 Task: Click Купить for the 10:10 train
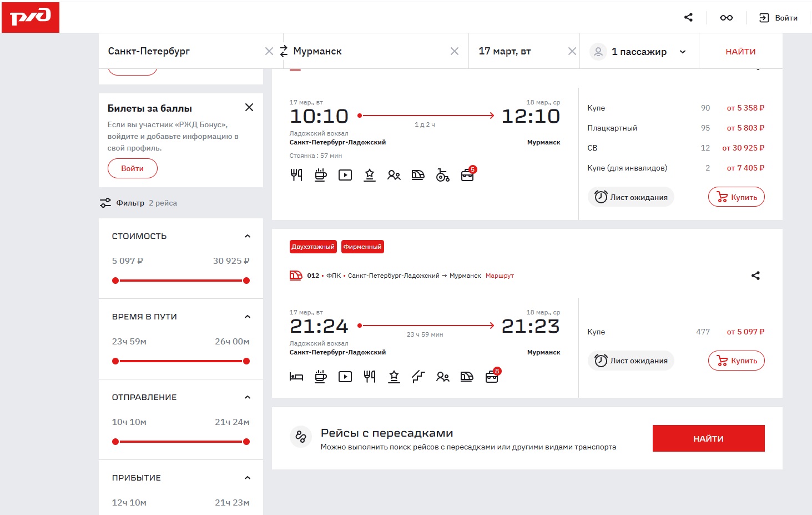737,197
